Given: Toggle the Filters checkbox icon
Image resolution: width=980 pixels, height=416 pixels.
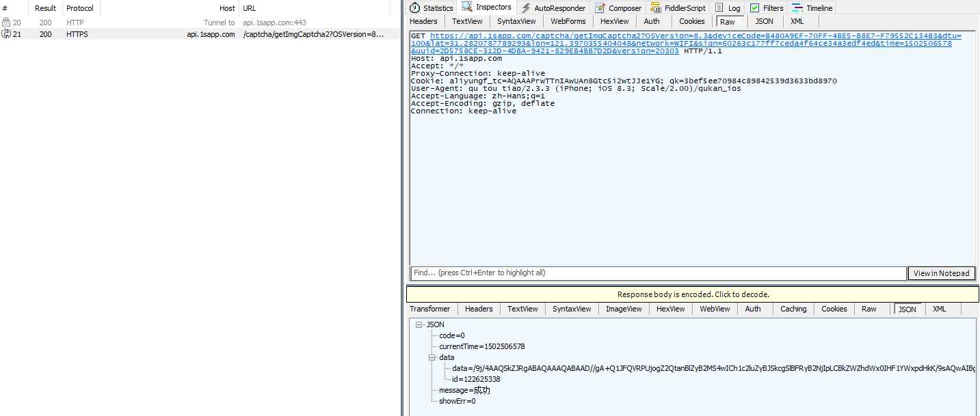Looking at the screenshot, I should pos(754,8).
